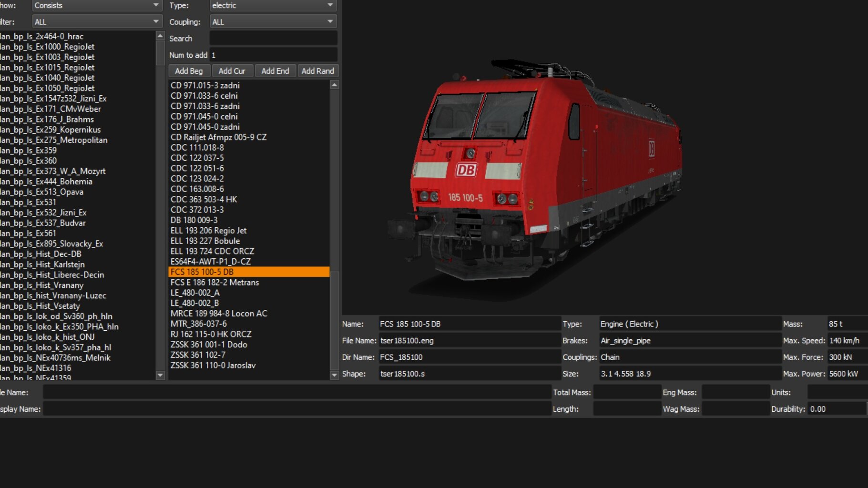Click the Add Cur button
The width and height of the screenshot is (868, 488).
coord(232,71)
